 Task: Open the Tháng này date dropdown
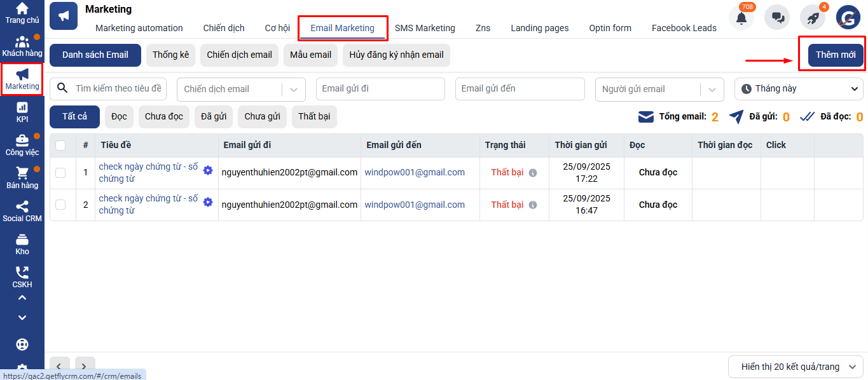(x=799, y=89)
